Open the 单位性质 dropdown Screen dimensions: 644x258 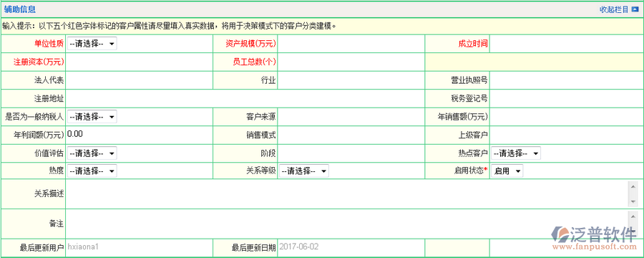point(92,44)
